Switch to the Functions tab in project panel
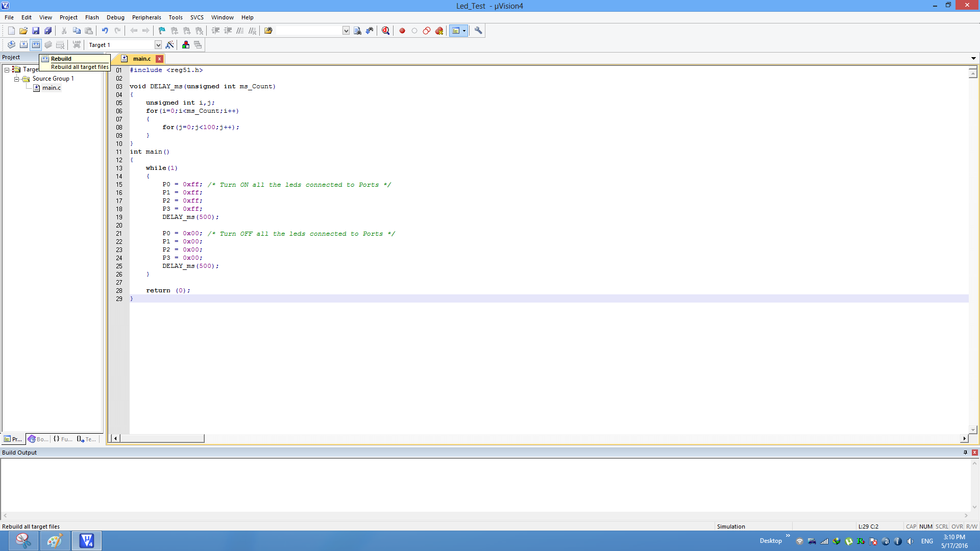This screenshot has height=551, width=980. tap(63, 439)
